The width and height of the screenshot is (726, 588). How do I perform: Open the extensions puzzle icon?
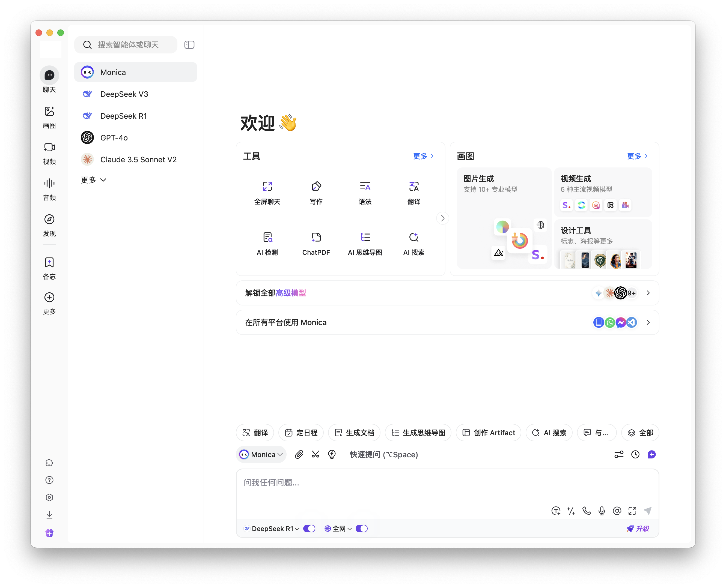pyautogui.click(x=49, y=463)
